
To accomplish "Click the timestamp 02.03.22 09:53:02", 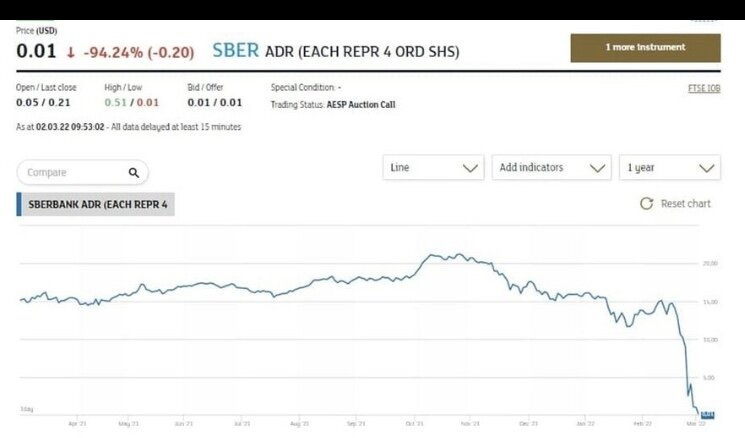I will [70, 127].
